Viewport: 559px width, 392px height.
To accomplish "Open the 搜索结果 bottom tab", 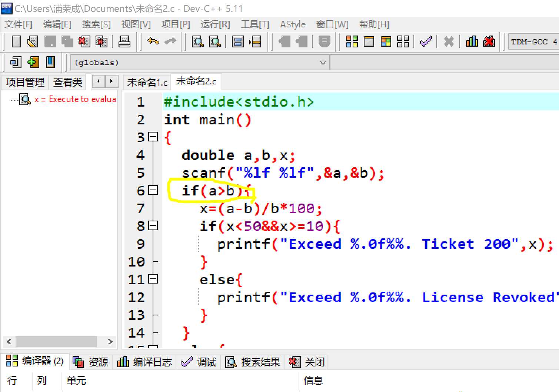I will (253, 362).
